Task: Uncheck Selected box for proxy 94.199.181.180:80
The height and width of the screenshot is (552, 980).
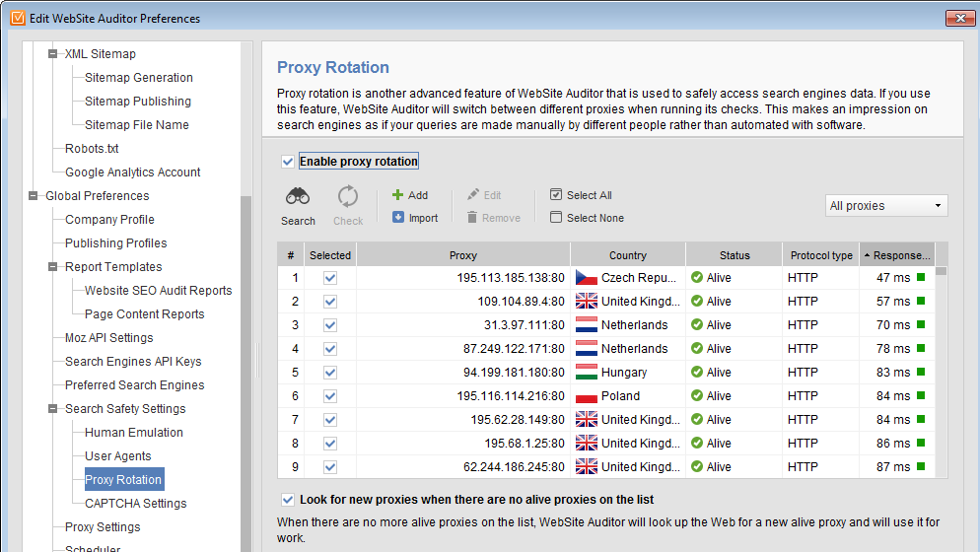Action: coord(330,373)
